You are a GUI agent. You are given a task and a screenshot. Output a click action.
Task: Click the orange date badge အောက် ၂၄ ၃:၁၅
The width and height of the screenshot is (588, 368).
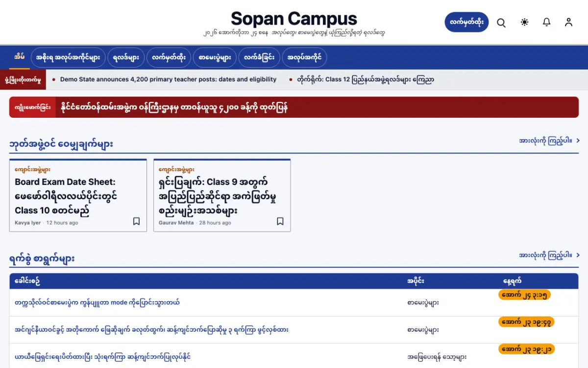(x=524, y=295)
